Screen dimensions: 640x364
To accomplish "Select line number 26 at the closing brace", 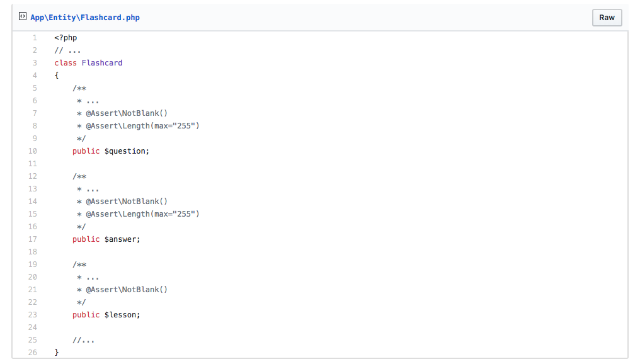I will (33, 353).
